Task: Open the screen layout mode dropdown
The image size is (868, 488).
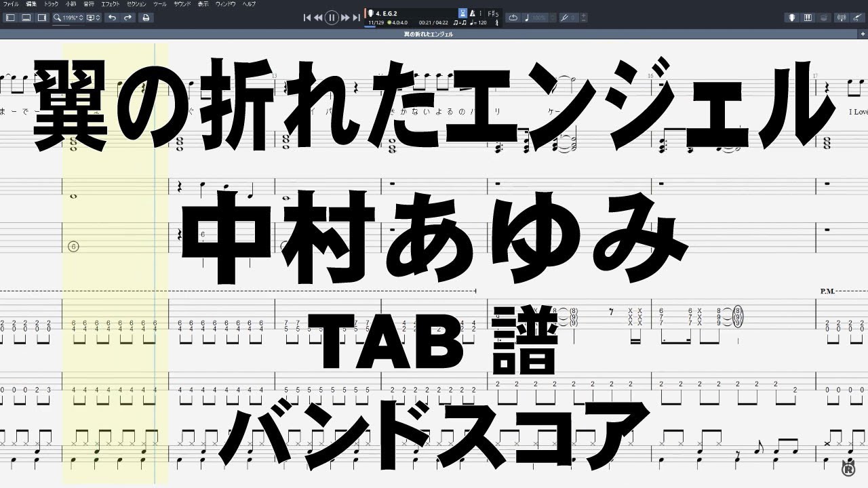Action: 94,18
